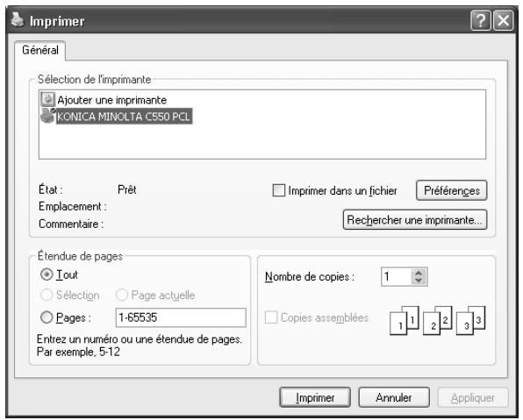This screenshot has height=420, width=523.
Task: Click the Pages range field showing 1-65535
Action: click(x=181, y=317)
